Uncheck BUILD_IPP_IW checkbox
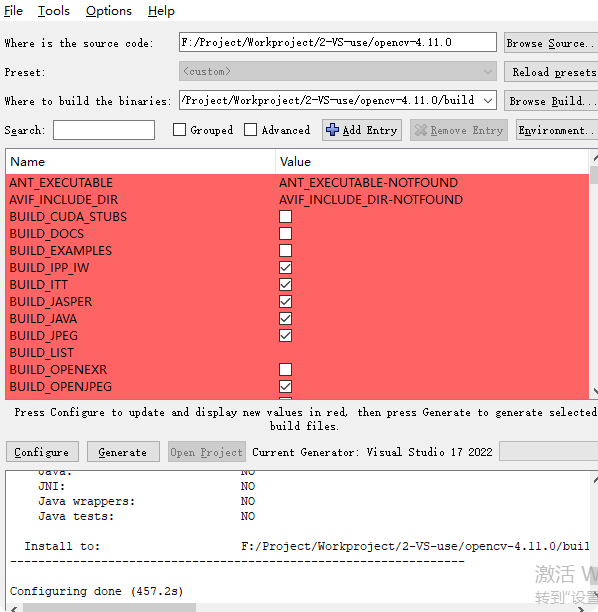 tap(285, 268)
